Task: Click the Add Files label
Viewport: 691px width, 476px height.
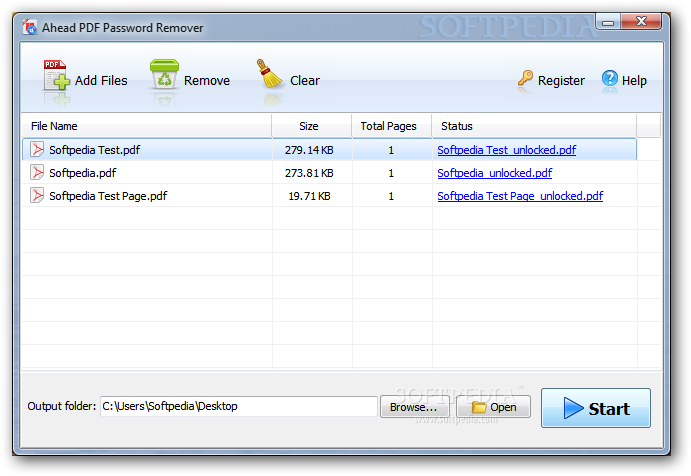Action: pos(101,80)
